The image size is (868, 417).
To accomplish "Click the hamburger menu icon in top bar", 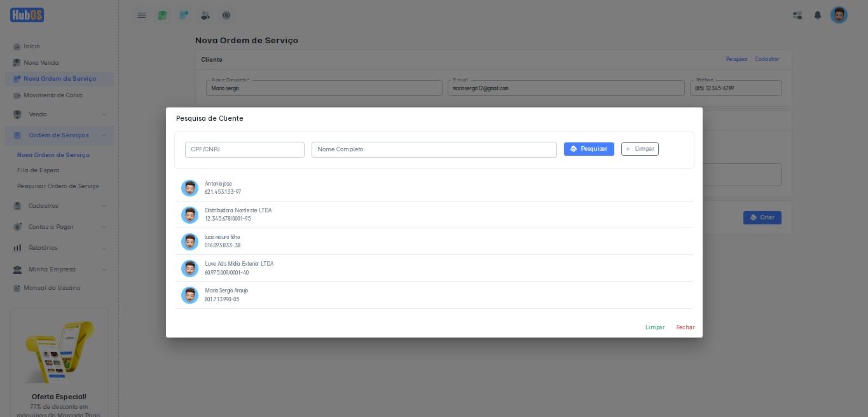I will pos(142,15).
